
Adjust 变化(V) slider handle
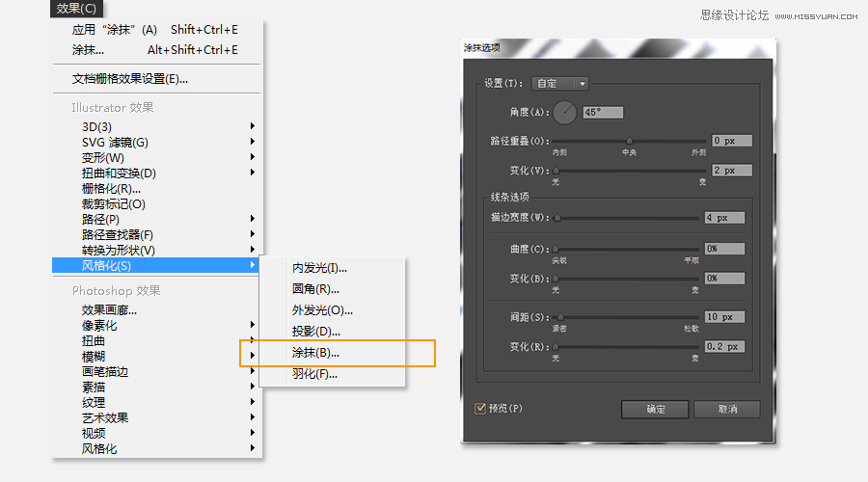[x=556, y=171]
